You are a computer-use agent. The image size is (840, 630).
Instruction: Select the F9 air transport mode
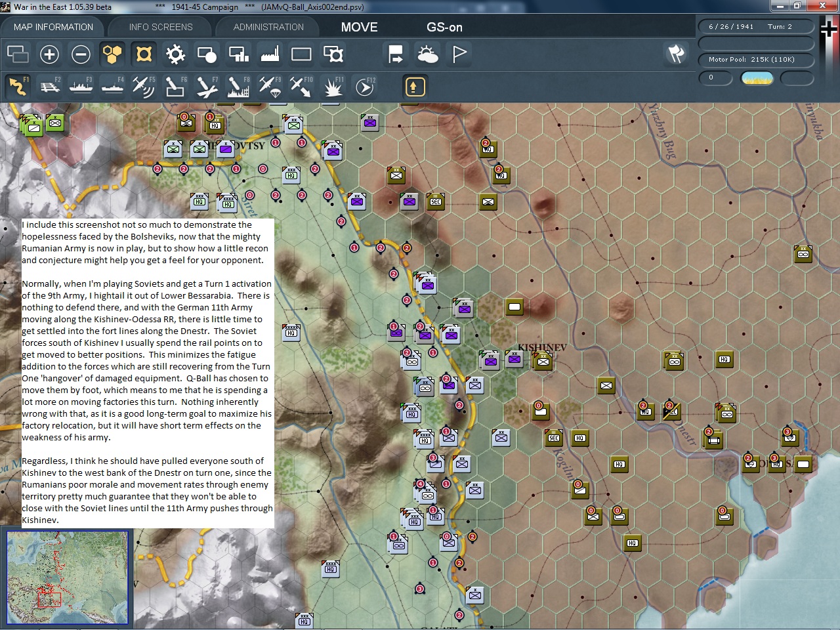click(270, 86)
